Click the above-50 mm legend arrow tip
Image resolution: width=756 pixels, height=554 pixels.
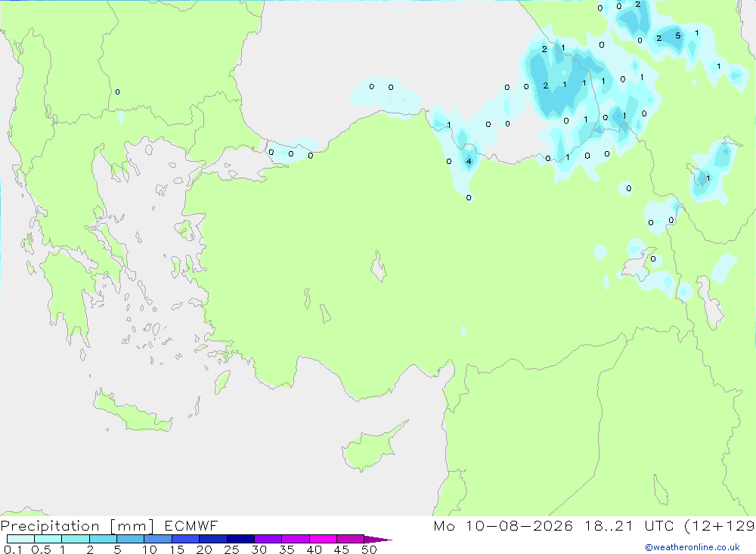tap(378, 540)
